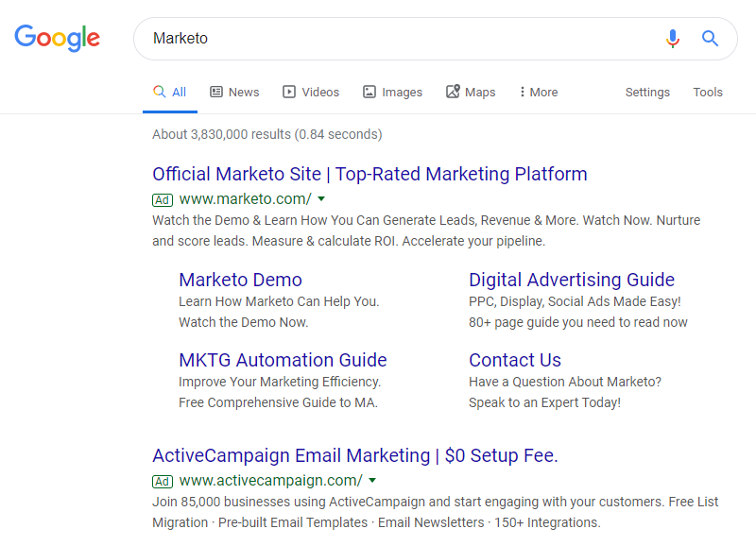
Task: Click the Google logo
Action: (x=57, y=38)
